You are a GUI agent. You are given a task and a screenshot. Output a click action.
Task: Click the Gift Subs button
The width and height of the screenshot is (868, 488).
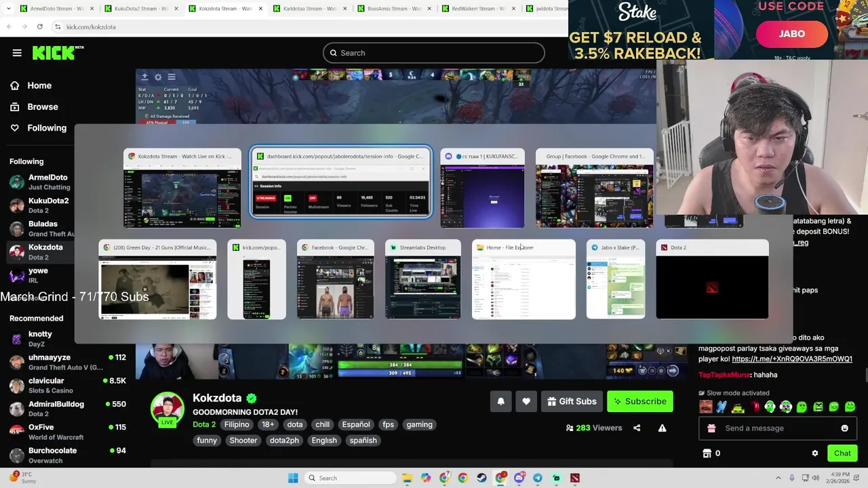click(572, 401)
